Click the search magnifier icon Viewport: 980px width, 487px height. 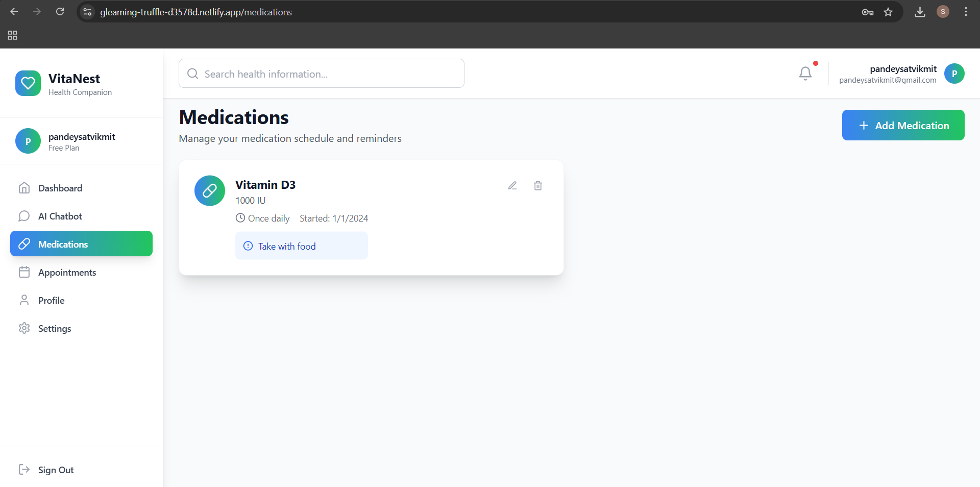pos(192,74)
